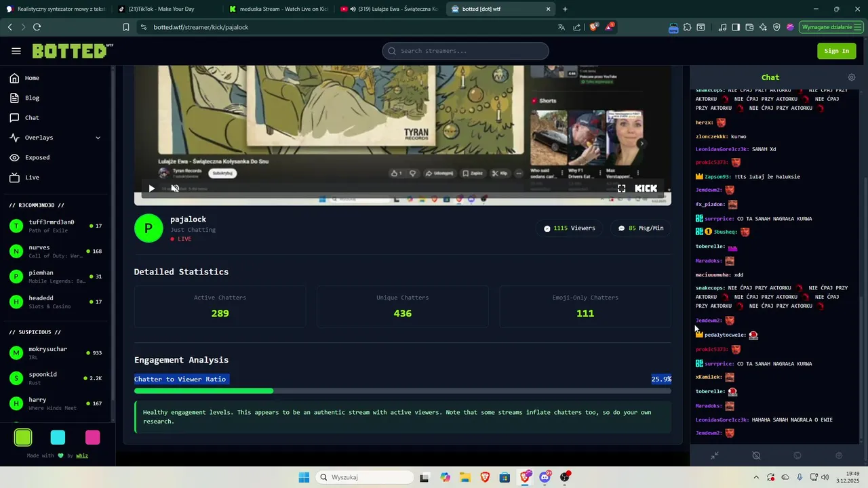Click chat user LeonidasGorelcz3k's SANAH Xd message
868x488 pixels.
(x=736, y=149)
